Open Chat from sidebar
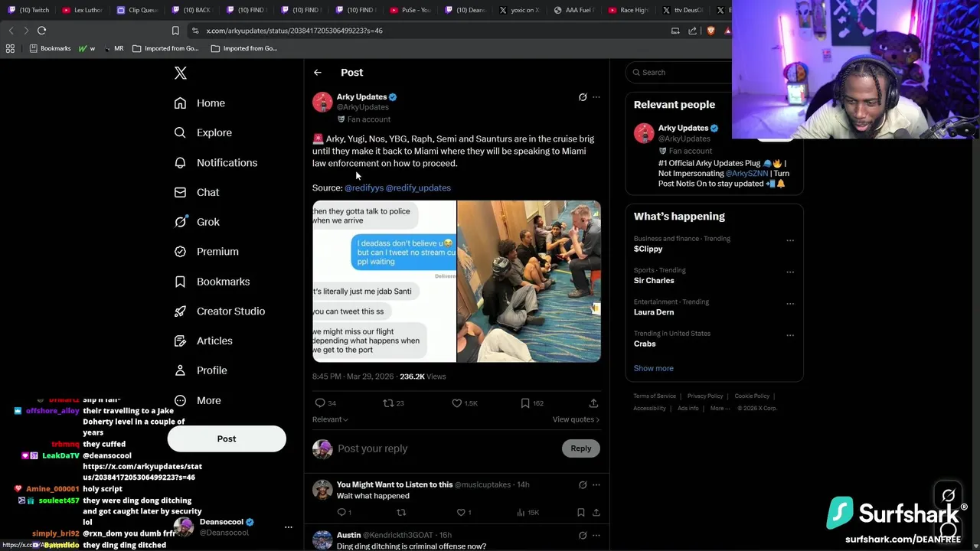 coord(196,192)
